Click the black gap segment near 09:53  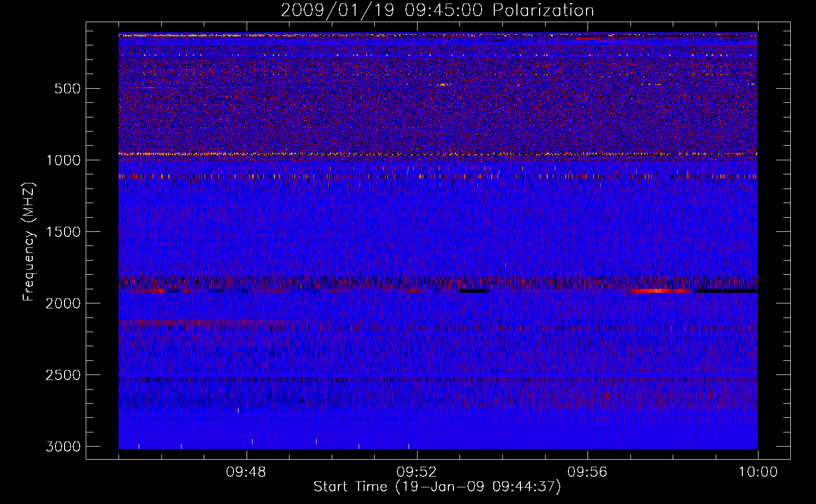pos(475,291)
